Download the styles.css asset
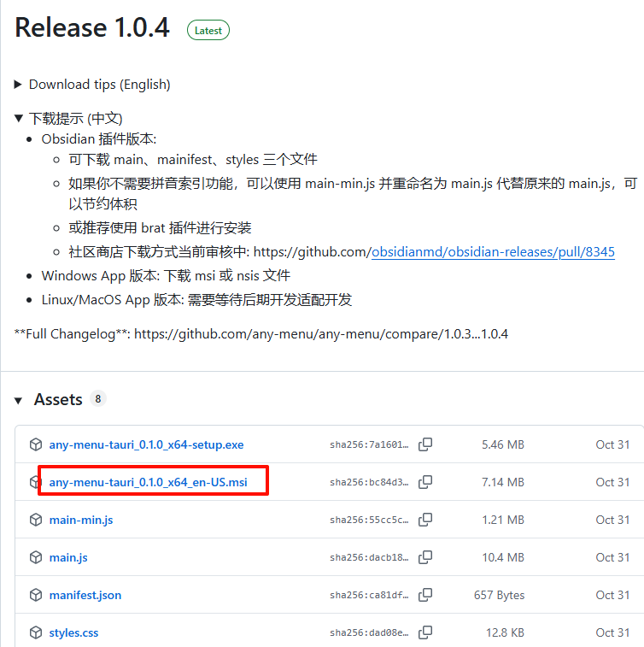Image resolution: width=644 pixels, height=647 pixels. tap(73, 632)
